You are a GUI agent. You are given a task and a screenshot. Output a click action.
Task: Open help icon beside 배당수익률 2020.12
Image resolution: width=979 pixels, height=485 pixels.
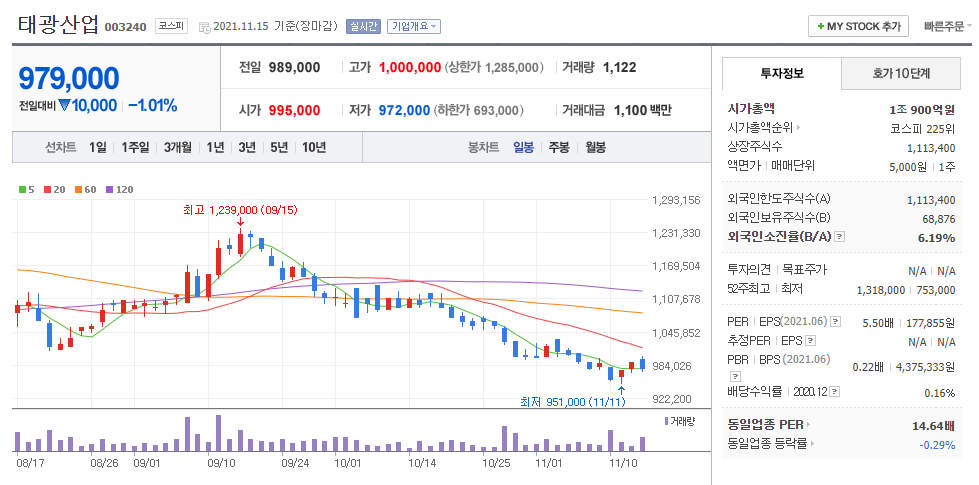(x=835, y=392)
